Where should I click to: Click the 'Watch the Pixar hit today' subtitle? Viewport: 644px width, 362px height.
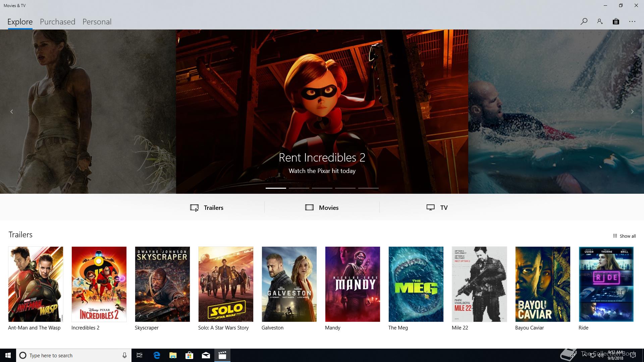pos(322,171)
